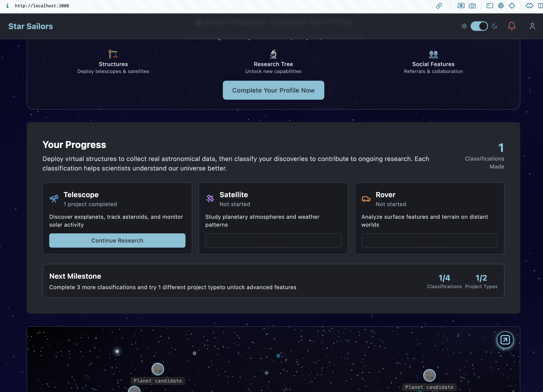Toggle the dark mode switch

click(479, 26)
